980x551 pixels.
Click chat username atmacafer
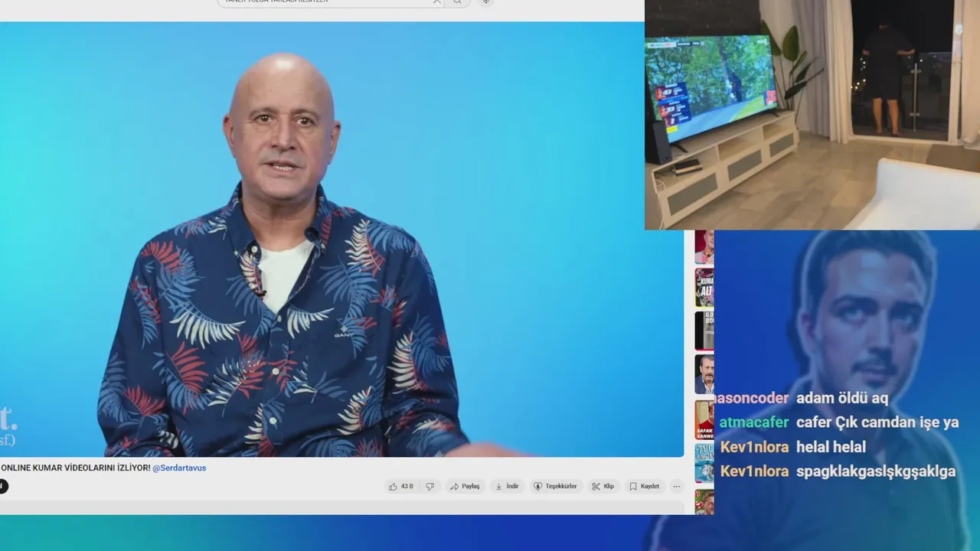[754, 422]
